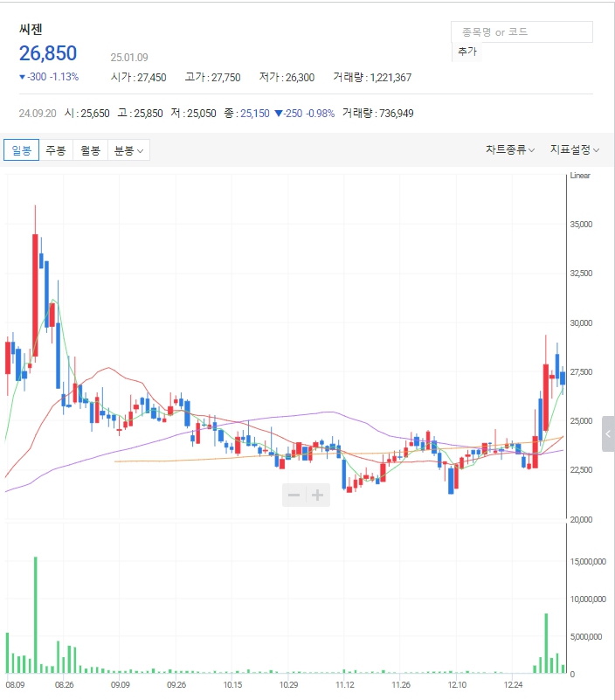Click the 10.29 date axis label

coord(289,685)
